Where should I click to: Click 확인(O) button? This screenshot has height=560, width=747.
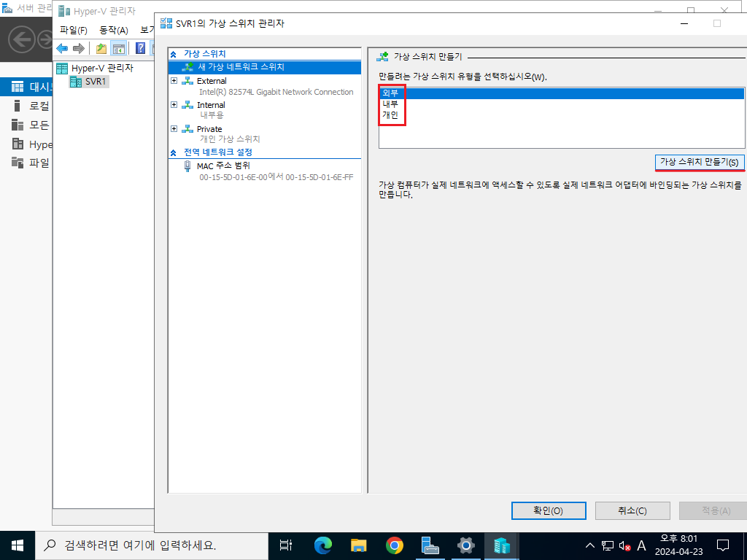coord(549,510)
